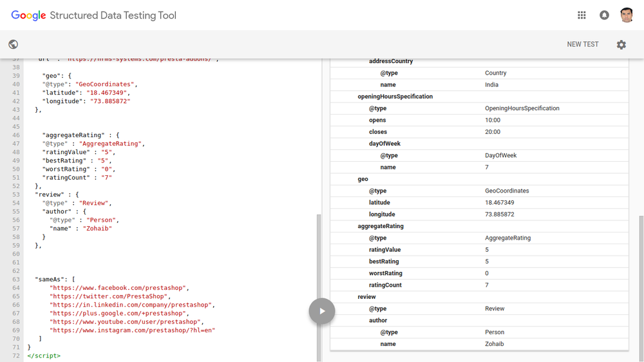The image size is (644, 362).
Task: Click the latitude 18.467349 result value
Action: pos(500,202)
